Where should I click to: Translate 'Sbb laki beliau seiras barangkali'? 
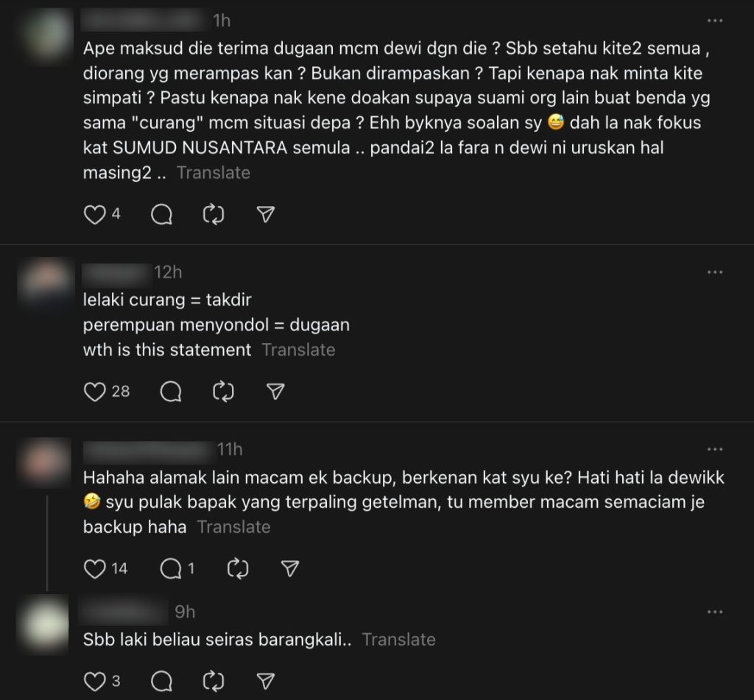[398, 640]
